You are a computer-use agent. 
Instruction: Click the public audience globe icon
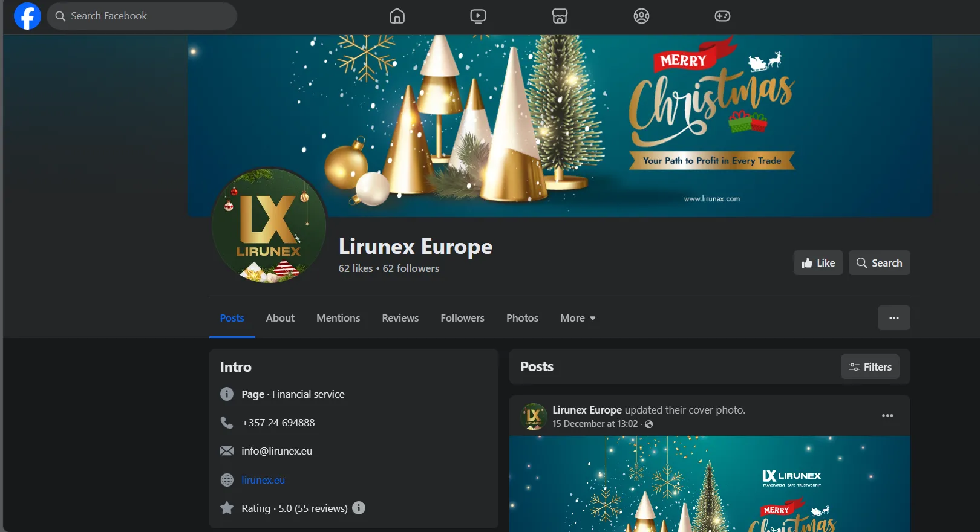[649, 424]
